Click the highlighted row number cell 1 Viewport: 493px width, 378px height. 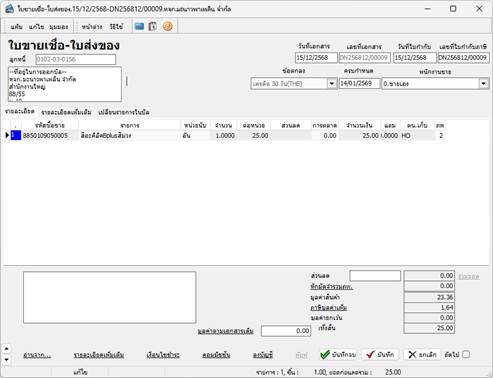pos(16,135)
